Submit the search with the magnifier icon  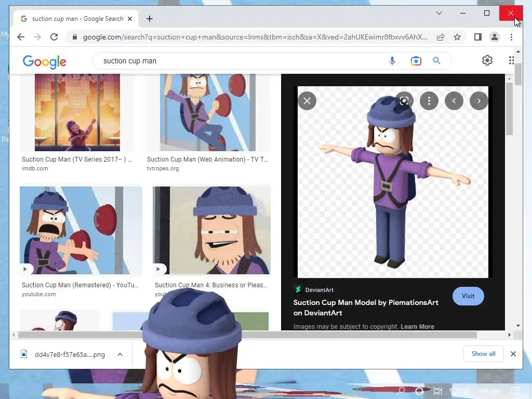(x=436, y=61)
